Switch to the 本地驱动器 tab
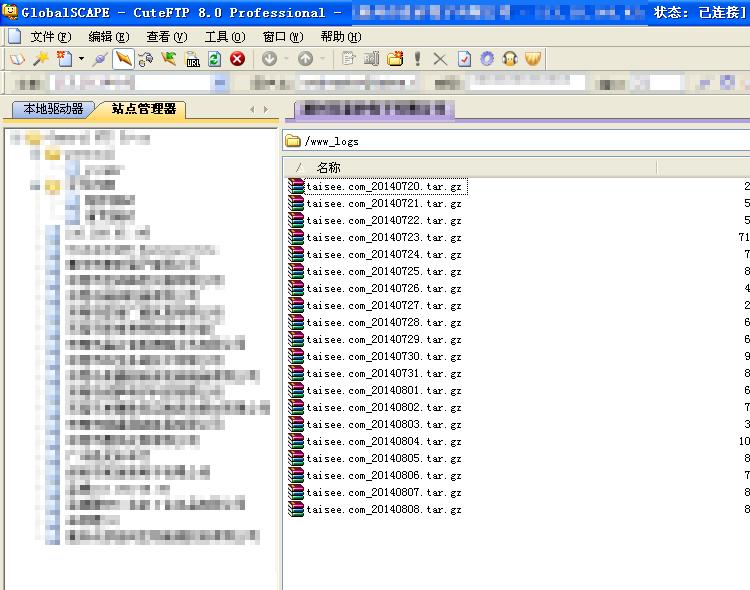The image size is (750, 590). [53, 108]
